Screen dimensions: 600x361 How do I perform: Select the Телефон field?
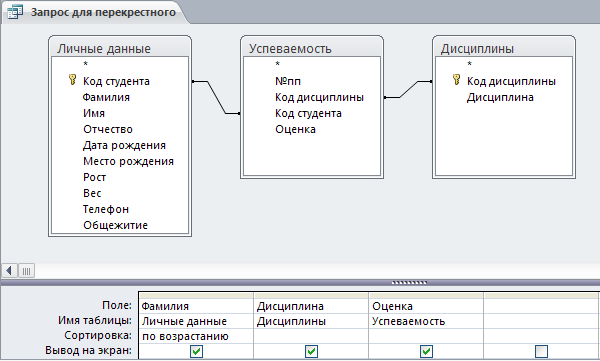[106, 209]
